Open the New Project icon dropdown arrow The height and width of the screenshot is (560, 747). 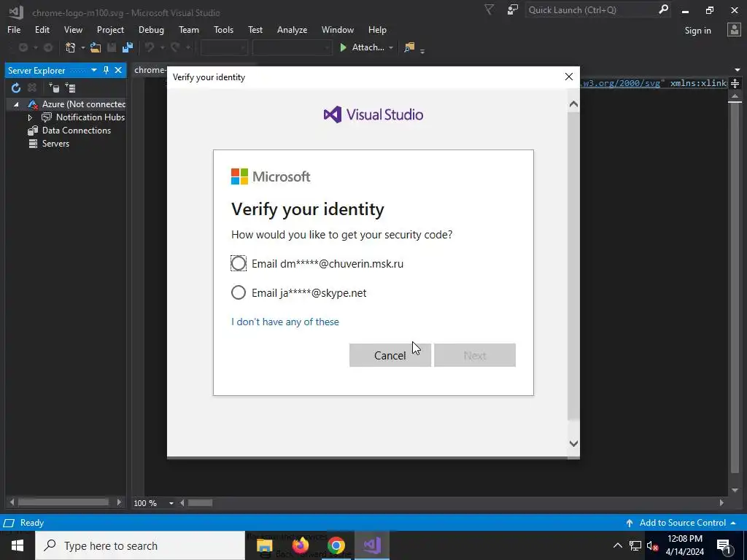(x=82, y=47)
